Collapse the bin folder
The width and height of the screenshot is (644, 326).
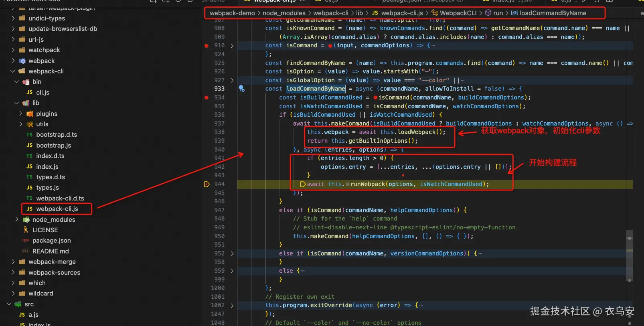coord(16,82)
